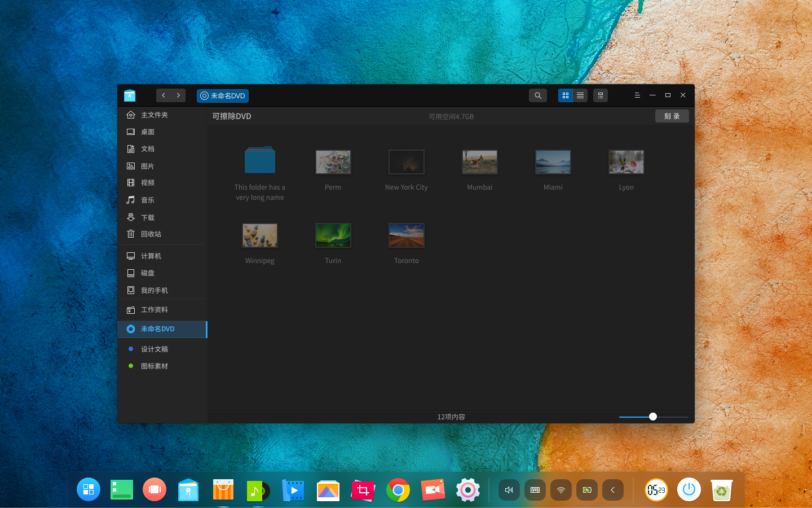Click the icon size slider at bottom right
812x508 pixels.
pos(653,417)
